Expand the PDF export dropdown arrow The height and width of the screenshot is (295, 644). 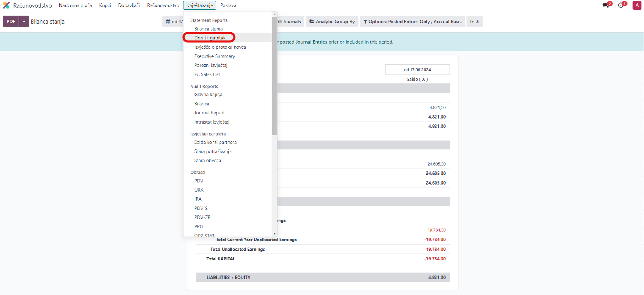tap(24, 22)
